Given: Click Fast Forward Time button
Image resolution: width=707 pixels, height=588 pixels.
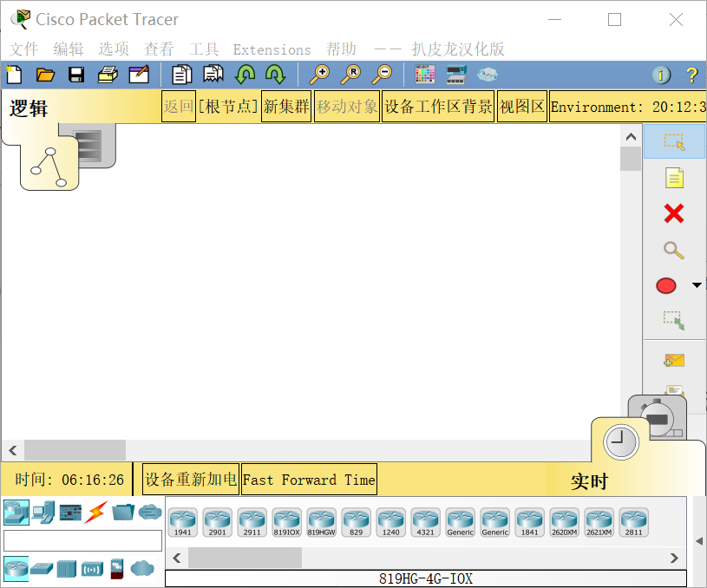Looking at the screenshot, I should pos(309,480).
